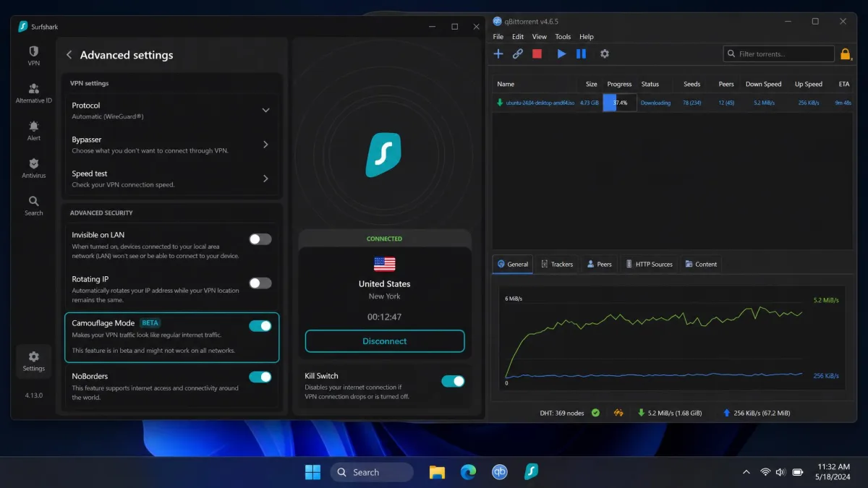
Task: Select the ubuntu-24.04-desktop-amd64.iso torrent row
Action: (673, 103)
